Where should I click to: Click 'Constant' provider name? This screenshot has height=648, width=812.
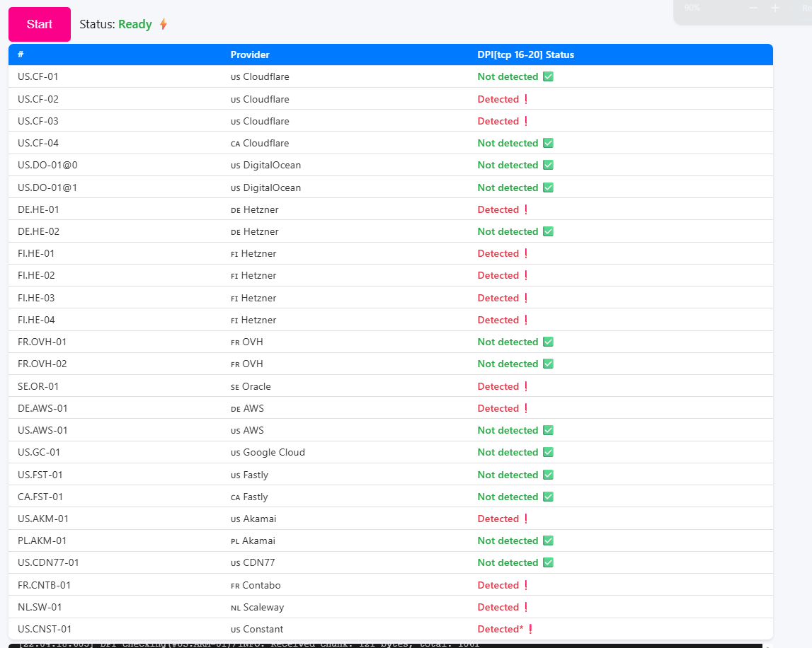click(x=263, y=630)
